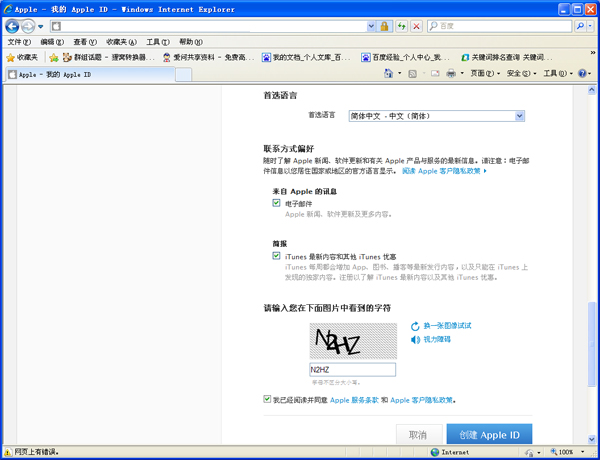Click the scrollbar up arrow
The width and height of the screenshot is (600, 460).
[x=592, y=90]
